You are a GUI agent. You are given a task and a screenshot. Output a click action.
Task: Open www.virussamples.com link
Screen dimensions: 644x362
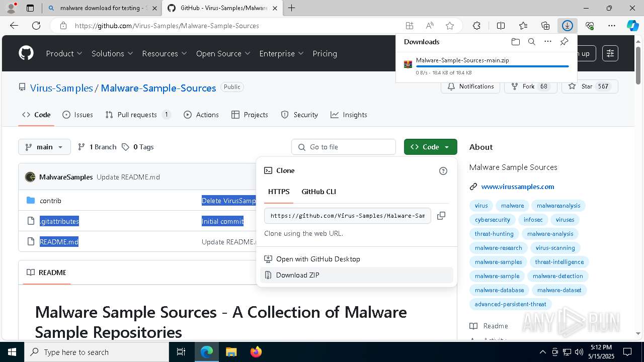(x=518, y=187)
